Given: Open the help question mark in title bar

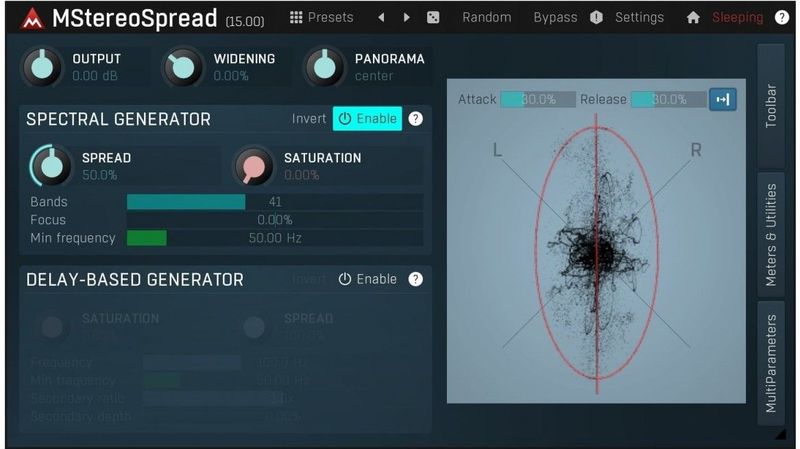Looking at the screenshot, I should [782, 17].
